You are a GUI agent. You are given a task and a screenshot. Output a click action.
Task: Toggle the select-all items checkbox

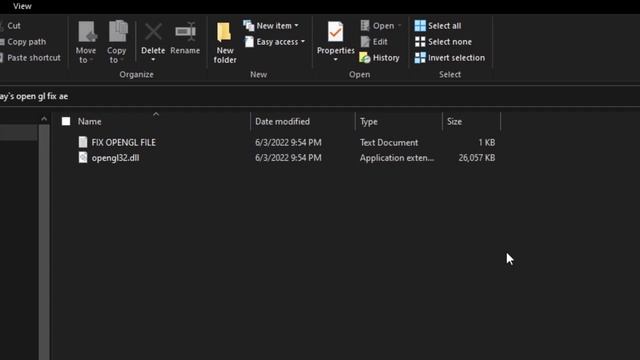coord(66,121)
